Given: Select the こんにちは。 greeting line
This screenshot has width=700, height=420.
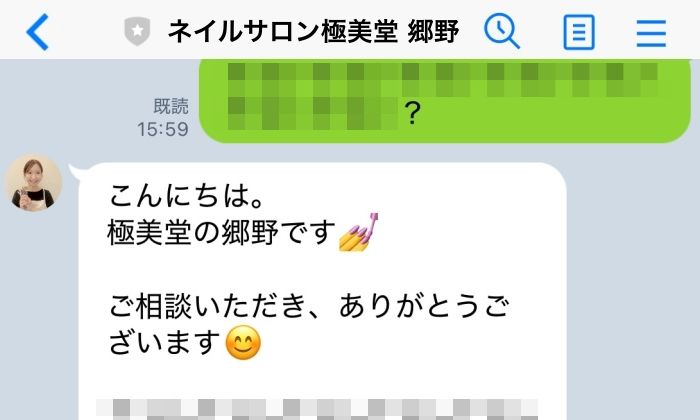Looking at the screenshot, I should pos(188,195).
